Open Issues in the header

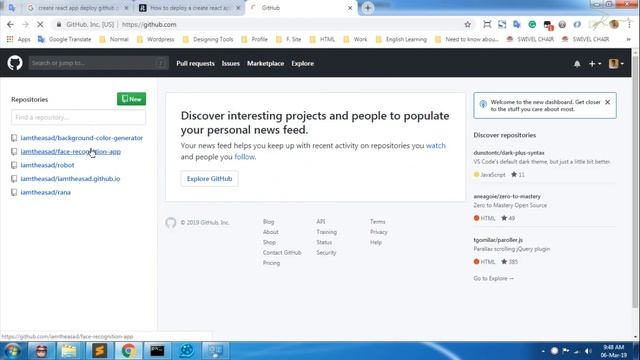click(231, 63)
